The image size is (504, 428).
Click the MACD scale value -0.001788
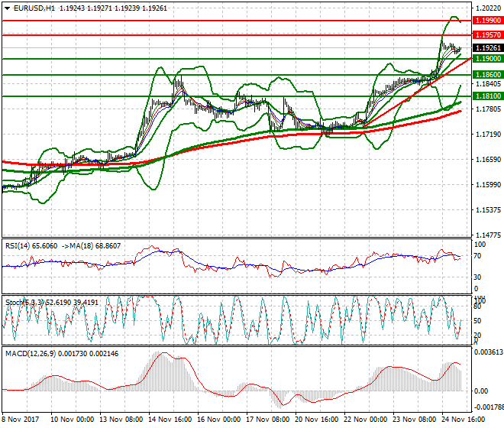point(489,407)
